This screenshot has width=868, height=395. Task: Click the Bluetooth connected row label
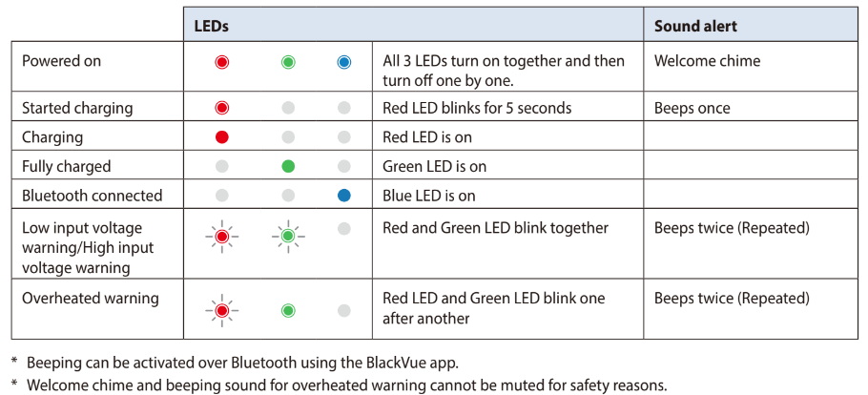point(92,196)
